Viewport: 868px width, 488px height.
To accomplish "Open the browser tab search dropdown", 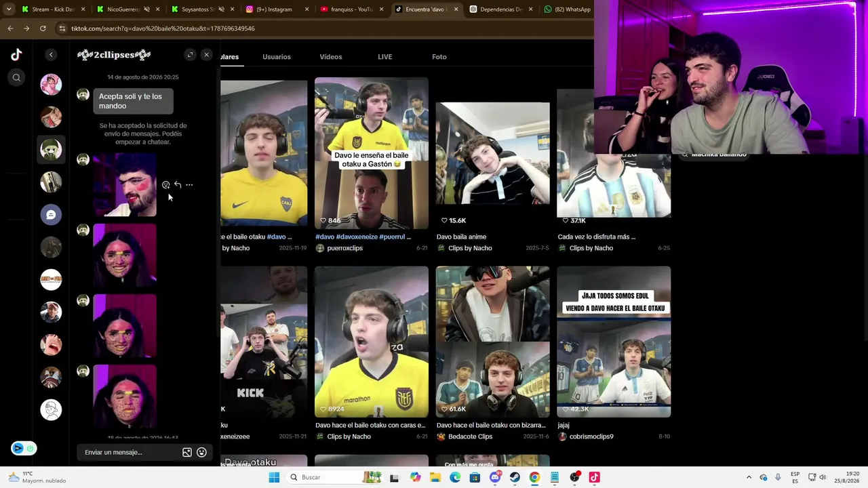I will (9, 9).
